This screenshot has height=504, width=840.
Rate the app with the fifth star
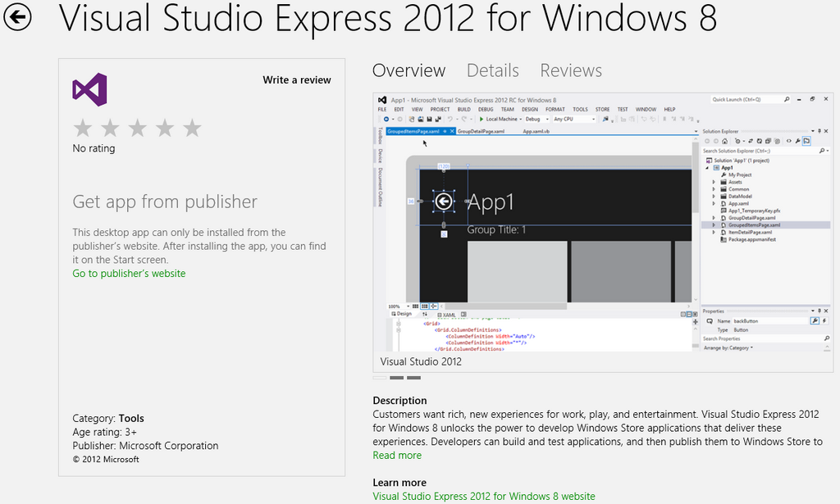[x=192, y=128]
